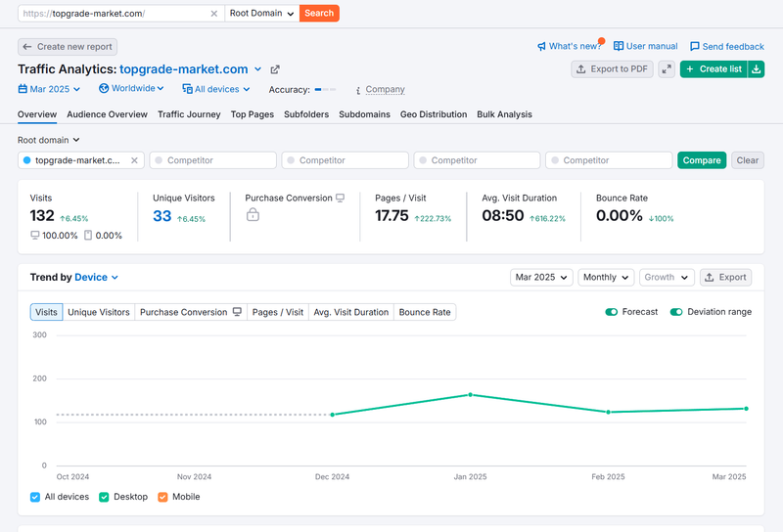783x532 pixels.
Task: Select Purchase Conversion chart metric tab
Action: pyautogui.click(x=191, y=312)
